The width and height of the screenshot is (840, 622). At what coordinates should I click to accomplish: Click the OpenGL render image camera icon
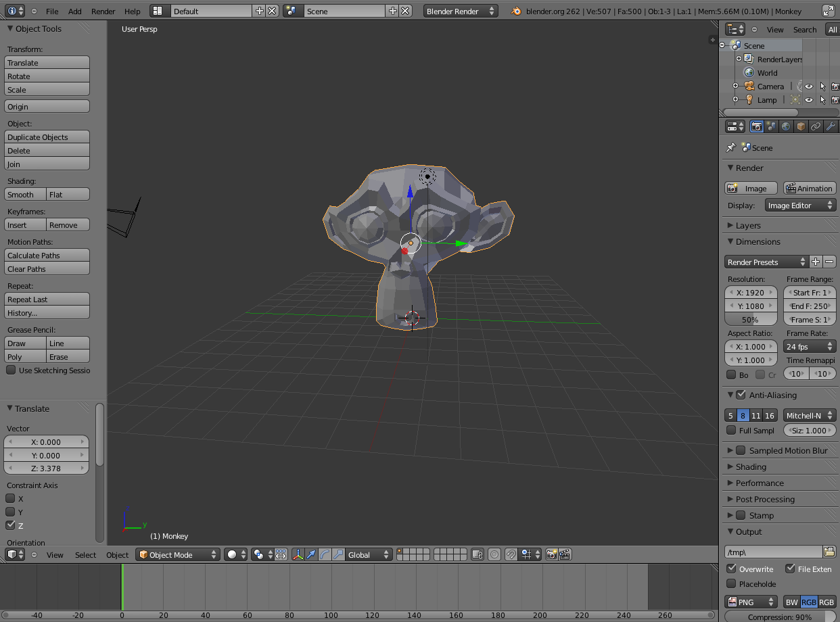coord(551,554)
